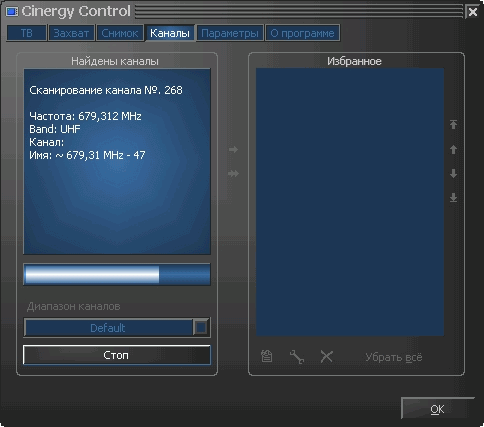Select the Каналы tab

click(170, 33)
